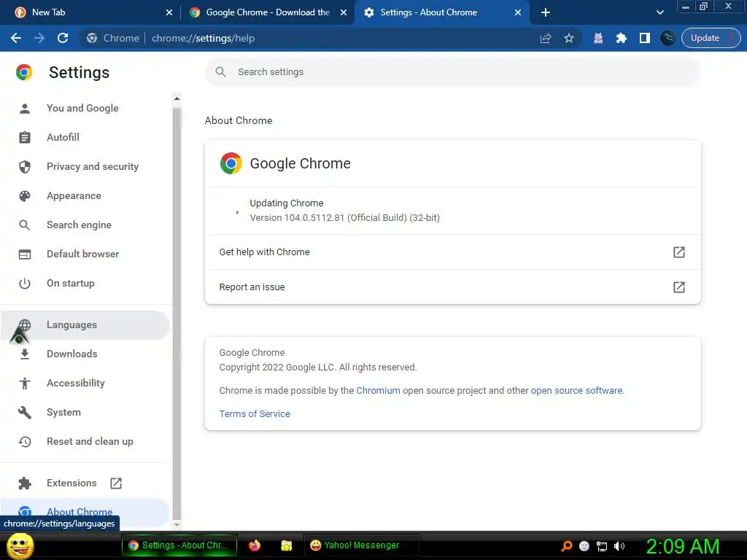Screen dimensions: 747x560
Task: Click the shield icon beside Privacy and security
Action: (25, 167)
